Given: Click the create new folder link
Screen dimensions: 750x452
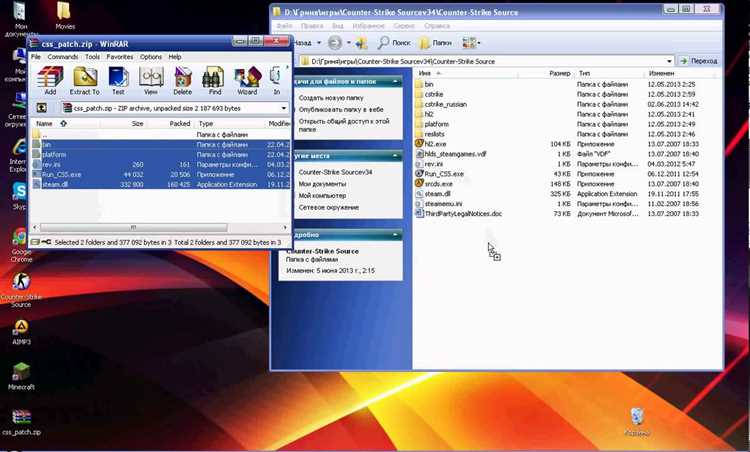Looking at the screenshot, I should (331, 98).
